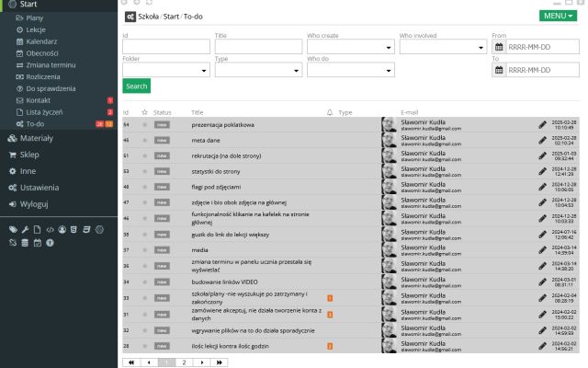Star the 'meta dane' task
The image size is (588, 368).
(x=144, y=141)
